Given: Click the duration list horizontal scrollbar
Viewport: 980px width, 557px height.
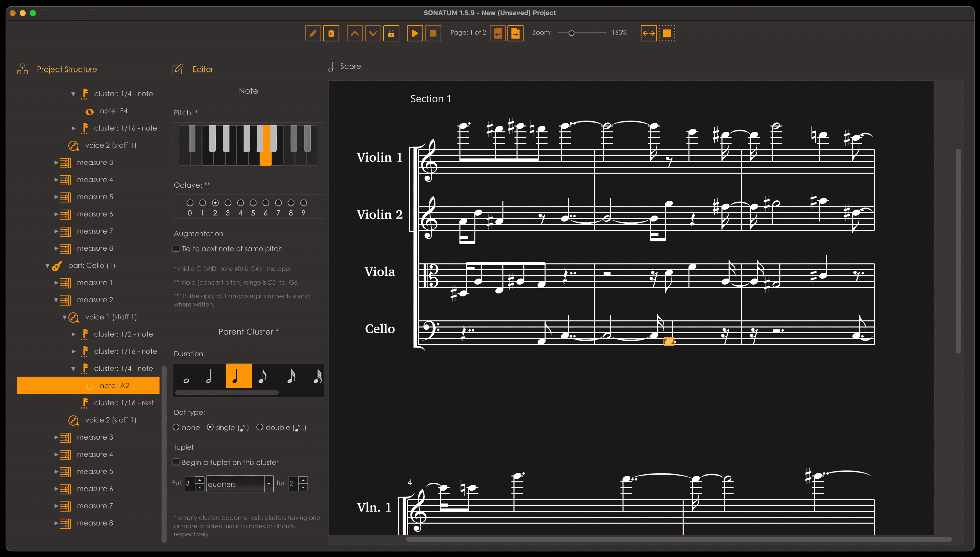Looking at the screenshot, I should click(227, 393).
